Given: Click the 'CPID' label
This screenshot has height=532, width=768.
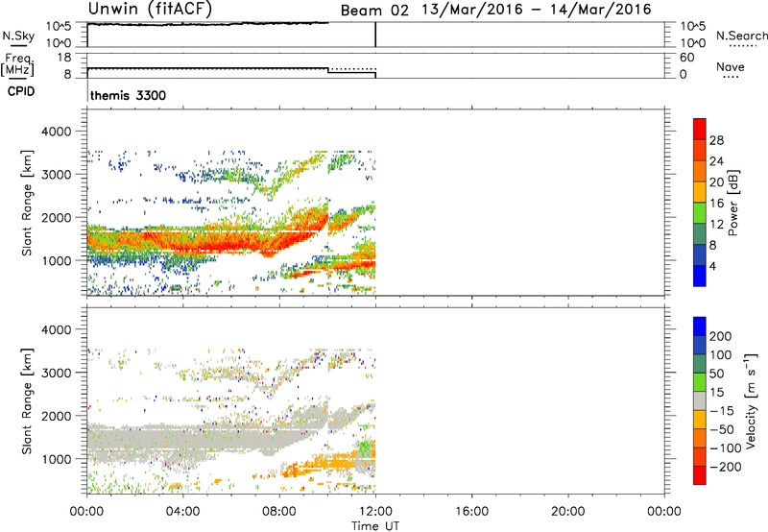Looking at the screenshot, I should [21, 91].
